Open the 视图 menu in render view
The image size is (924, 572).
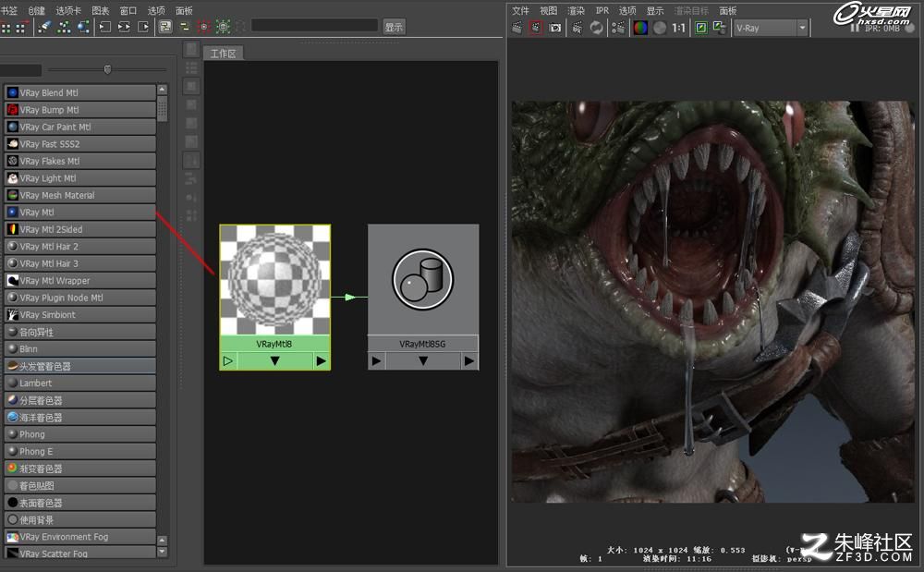[x=548, y=10]
